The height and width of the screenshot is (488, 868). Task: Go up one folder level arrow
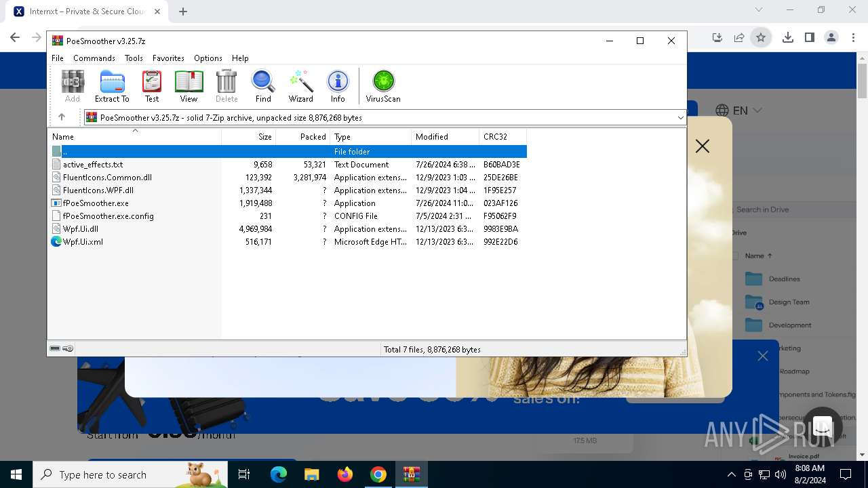pos(62,117)
